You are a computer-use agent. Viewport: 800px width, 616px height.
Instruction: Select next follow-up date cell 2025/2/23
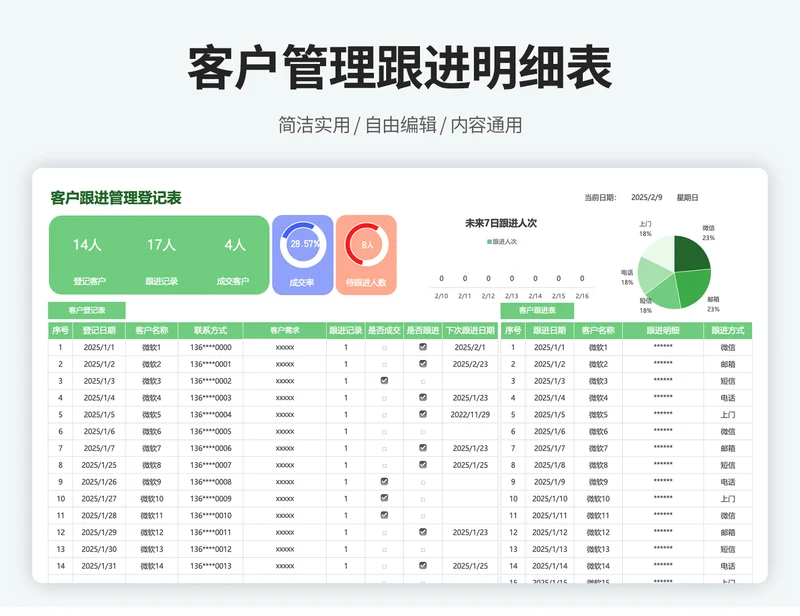tap(470, 364)
